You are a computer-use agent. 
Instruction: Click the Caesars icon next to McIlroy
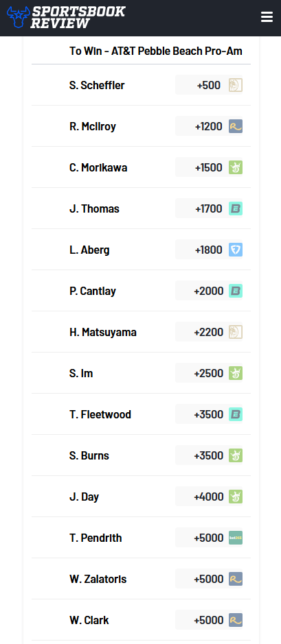236,126
